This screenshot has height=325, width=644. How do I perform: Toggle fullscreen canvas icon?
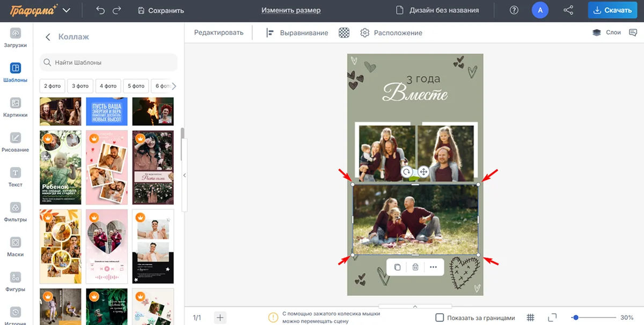tap(552, 317)
